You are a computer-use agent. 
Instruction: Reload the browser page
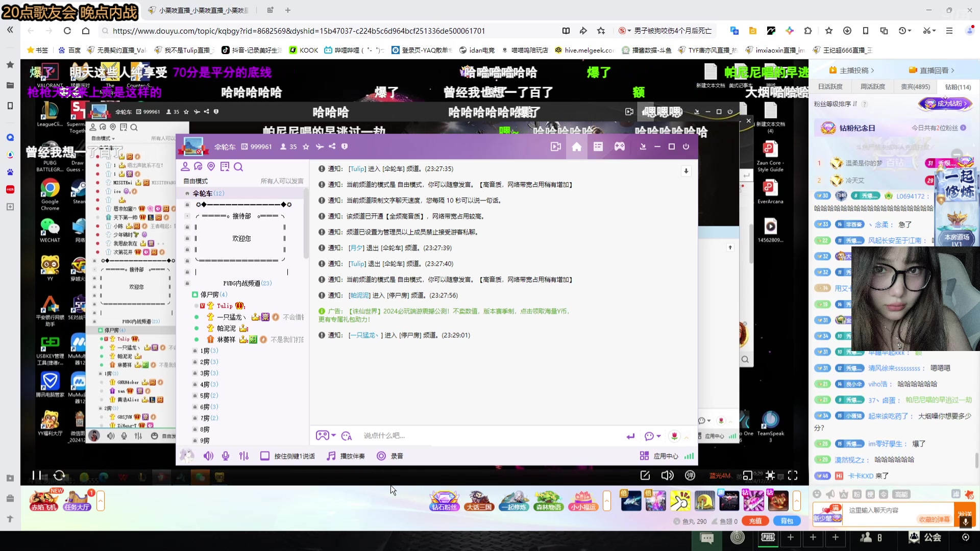point(67,31)
